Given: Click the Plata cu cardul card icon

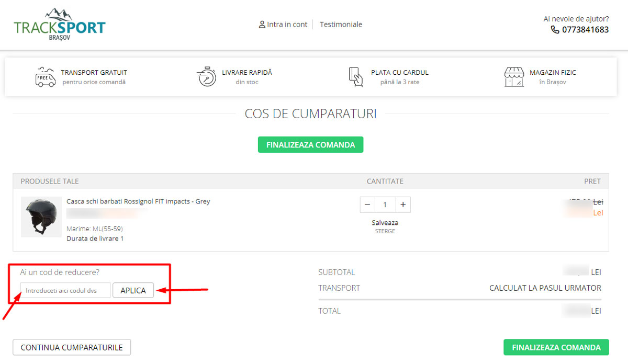Looking at the screenshot, I should pos(355,77).
